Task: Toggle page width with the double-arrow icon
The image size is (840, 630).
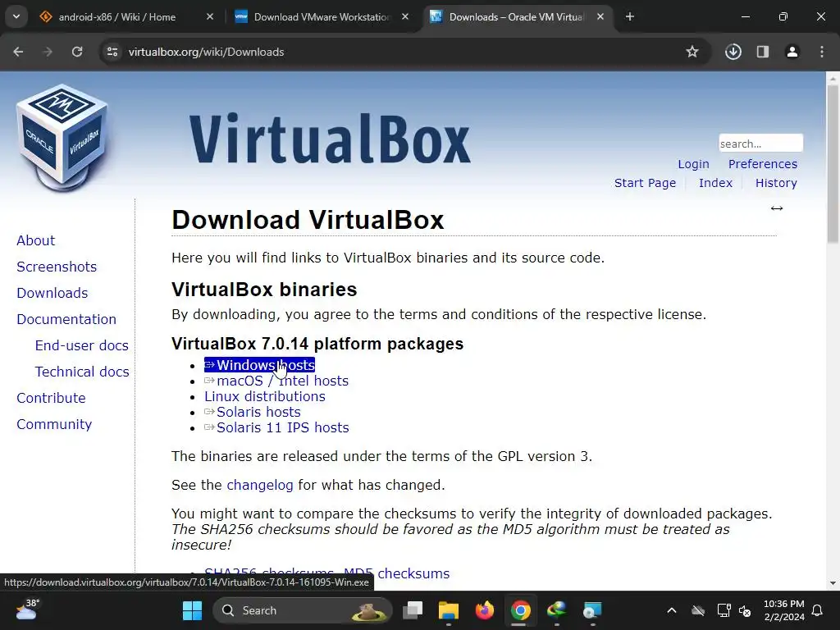Action: (x=777, y=208)
